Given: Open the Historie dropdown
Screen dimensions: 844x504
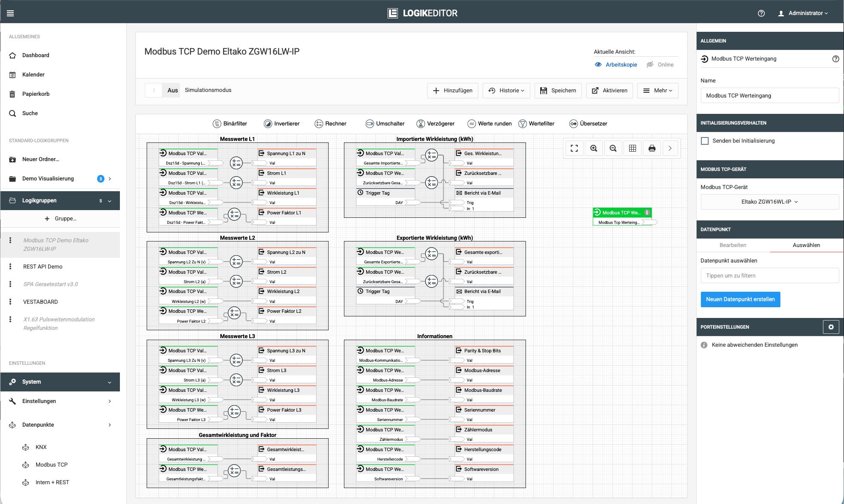Looking at the screenshot, I should click(x=506, y=91).
